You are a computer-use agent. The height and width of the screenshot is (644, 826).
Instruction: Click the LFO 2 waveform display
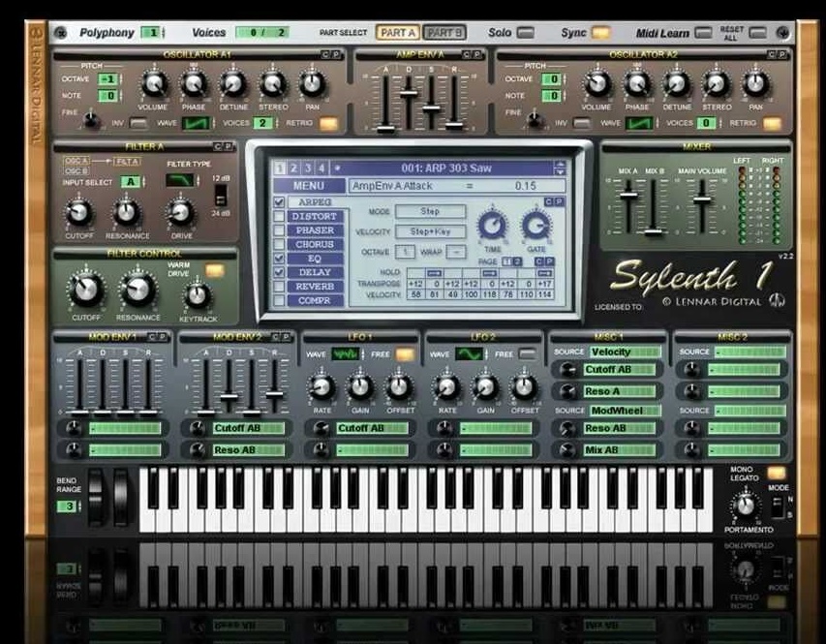click(x=470, y=354)
